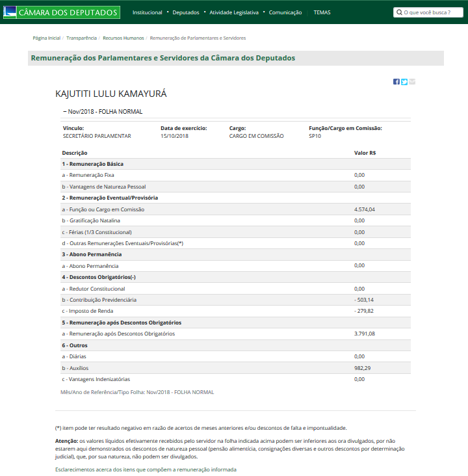The width and height of the screenshot is (468, 476).
Task: Open the Deputados menu
Action: pos(186,12)
